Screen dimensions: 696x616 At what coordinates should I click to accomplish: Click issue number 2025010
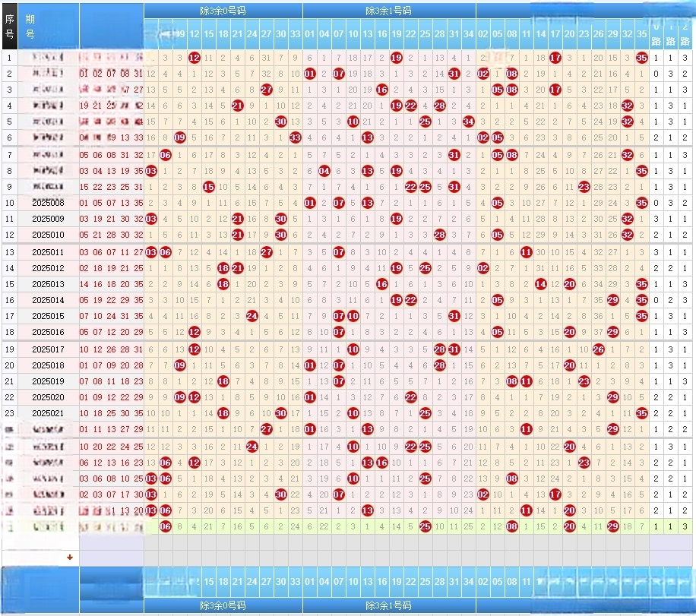(48, 235)
